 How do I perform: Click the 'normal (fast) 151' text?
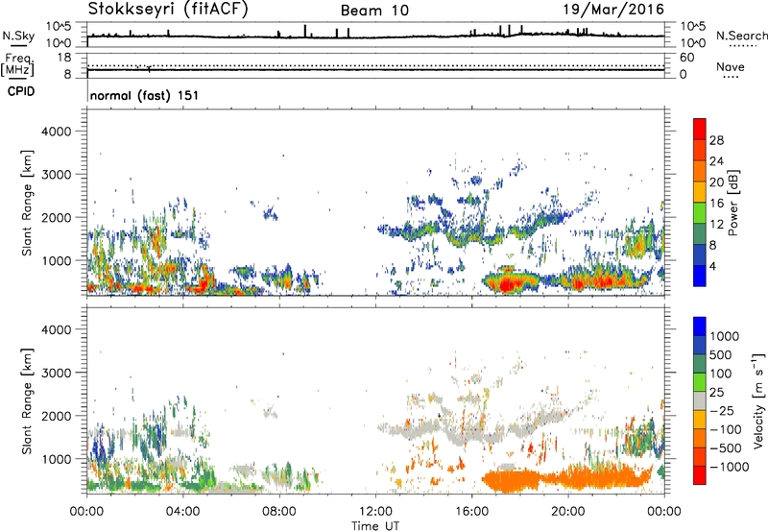[145, 95]
